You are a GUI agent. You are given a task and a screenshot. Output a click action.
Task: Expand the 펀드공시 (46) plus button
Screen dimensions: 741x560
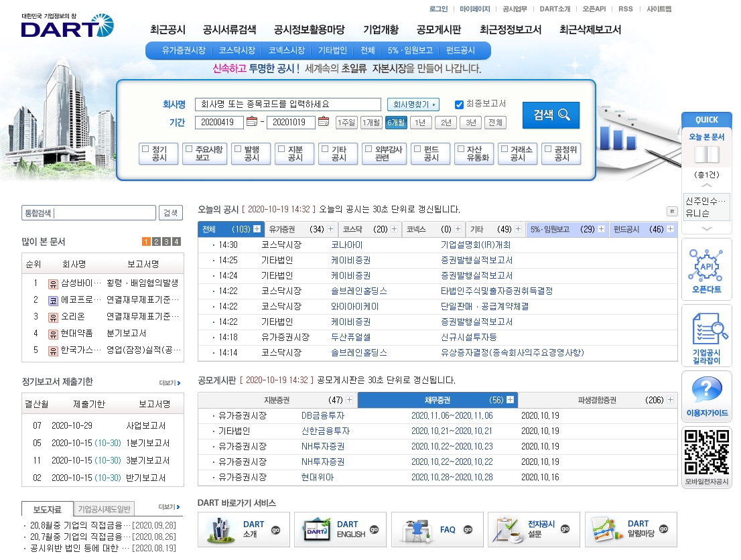tap(670, 228)
